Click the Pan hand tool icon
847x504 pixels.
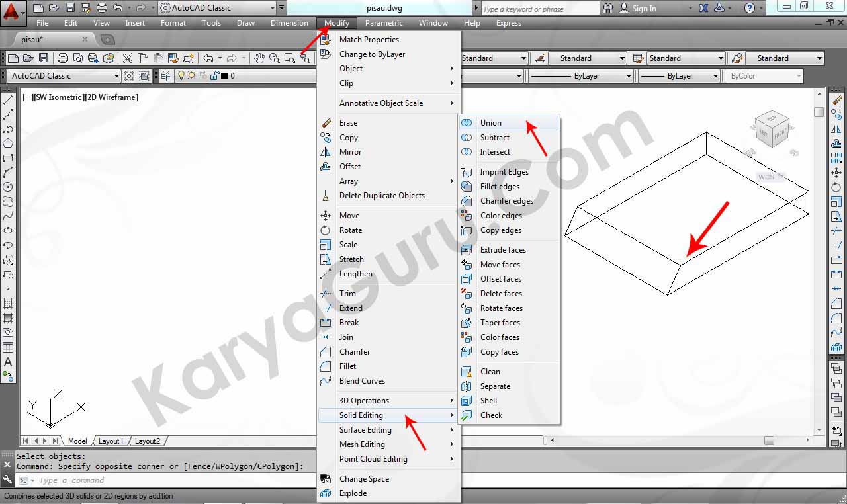pyautogui.click(x=259, y=58)
